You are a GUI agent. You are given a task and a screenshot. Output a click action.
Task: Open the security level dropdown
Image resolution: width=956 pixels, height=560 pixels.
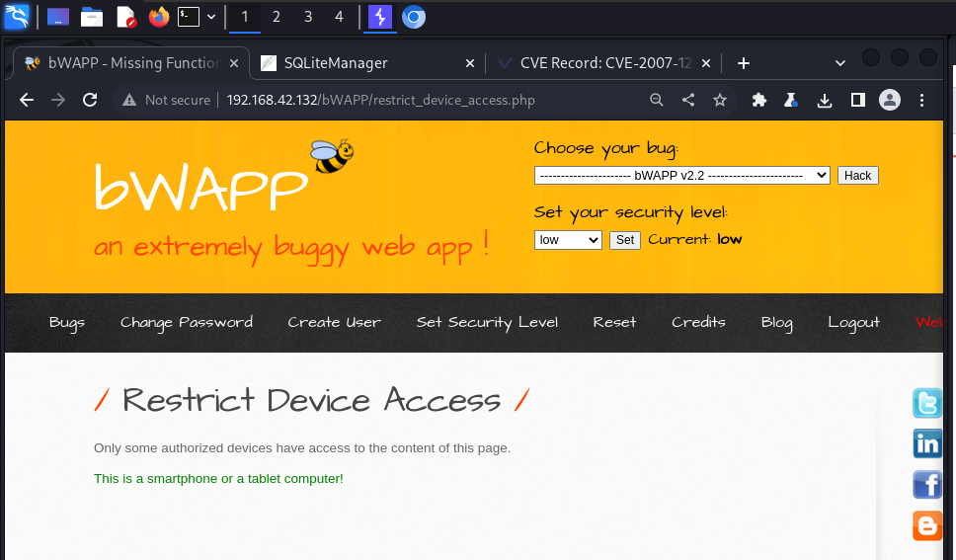click(568, 240)
